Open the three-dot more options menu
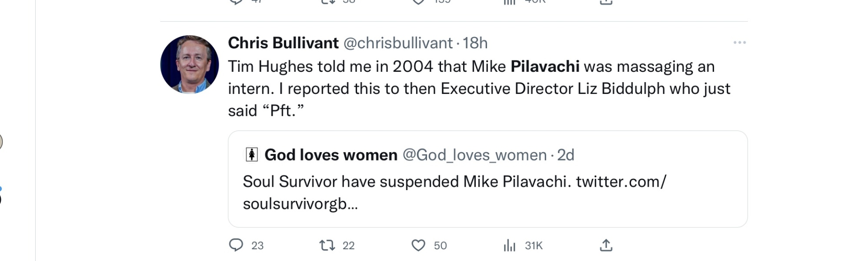The height and width of the screenshot is (261, 868). coord(739,43)
